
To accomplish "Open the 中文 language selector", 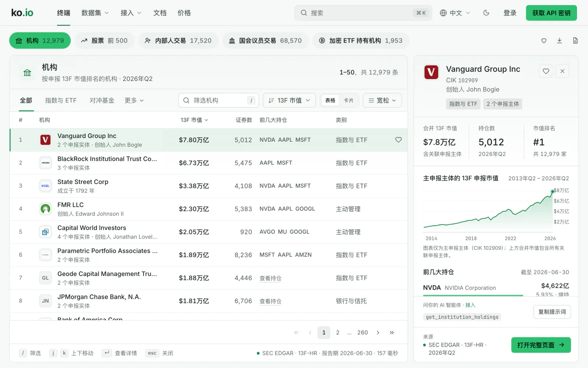I will 455,13.
